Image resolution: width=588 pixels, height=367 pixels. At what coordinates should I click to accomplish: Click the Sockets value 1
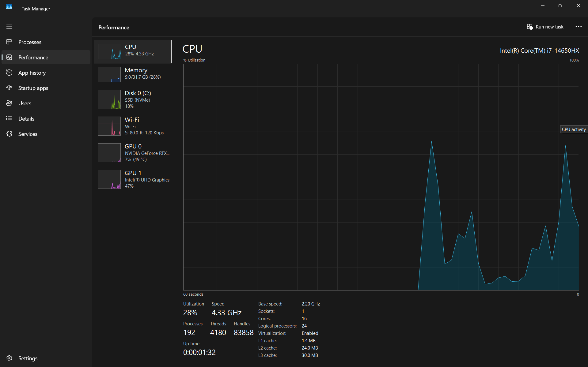pos(303,311)
